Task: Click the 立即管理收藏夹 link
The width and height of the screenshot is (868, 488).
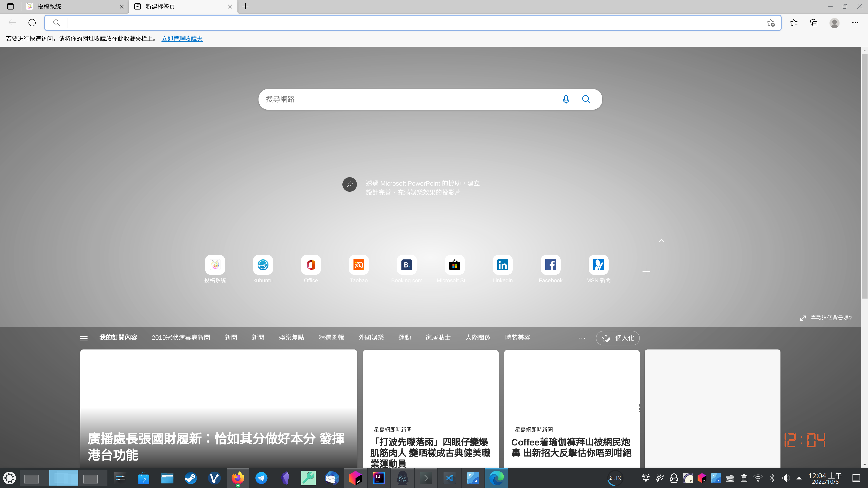Action: 182,38
